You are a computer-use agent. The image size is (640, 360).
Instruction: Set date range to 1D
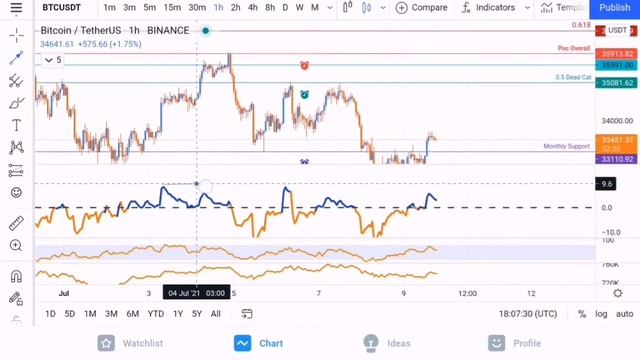[50, 314]
